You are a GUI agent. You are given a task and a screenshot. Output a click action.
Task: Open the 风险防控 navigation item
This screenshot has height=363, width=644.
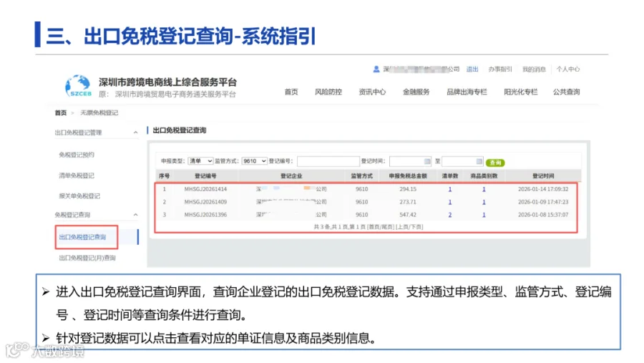[x=328, y=92]
